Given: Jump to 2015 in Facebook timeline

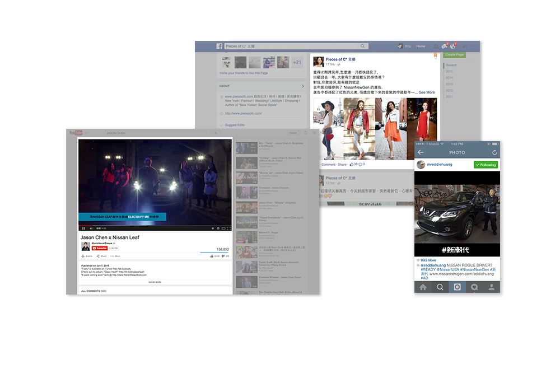Looking at the screenshot, I should [x=449, y=72].
